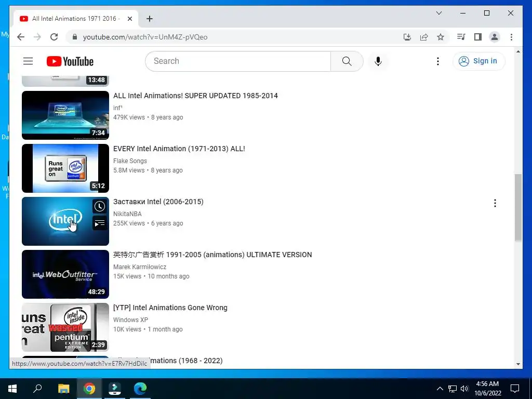Image resolution: width=532 pixels, height=399 pixels.
Task: Open YouTube settings three-dot menu
Action: point(437,61)
